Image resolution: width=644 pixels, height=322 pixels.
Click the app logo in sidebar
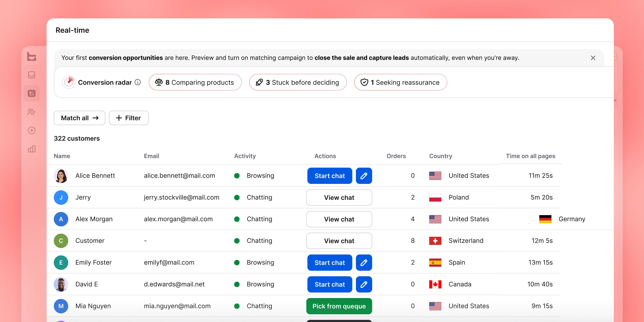(31, 56)
